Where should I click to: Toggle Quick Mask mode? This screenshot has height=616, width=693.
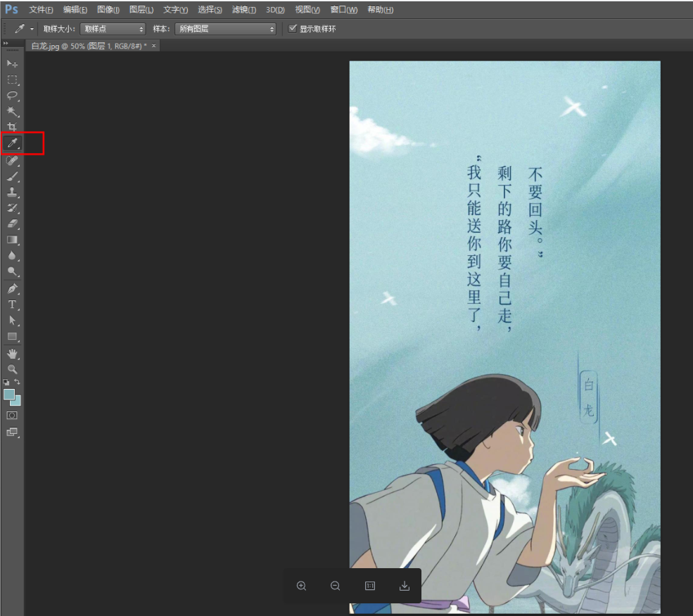point(11,416)
